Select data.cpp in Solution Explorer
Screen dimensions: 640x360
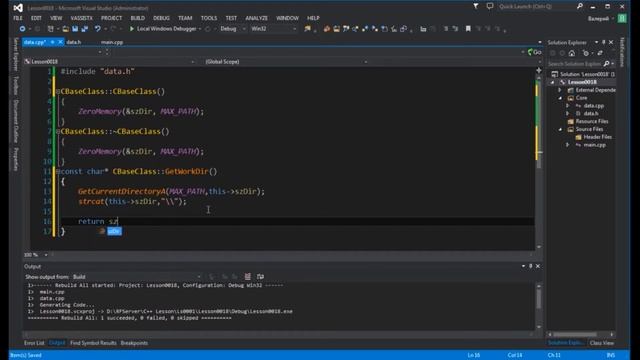click(593, 106)
